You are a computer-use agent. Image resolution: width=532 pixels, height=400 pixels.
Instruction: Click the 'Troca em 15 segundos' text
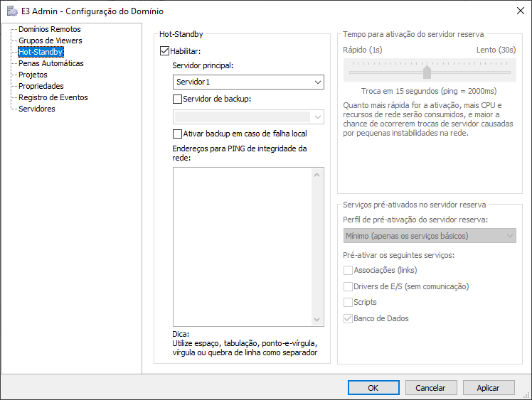coord(429,91)
